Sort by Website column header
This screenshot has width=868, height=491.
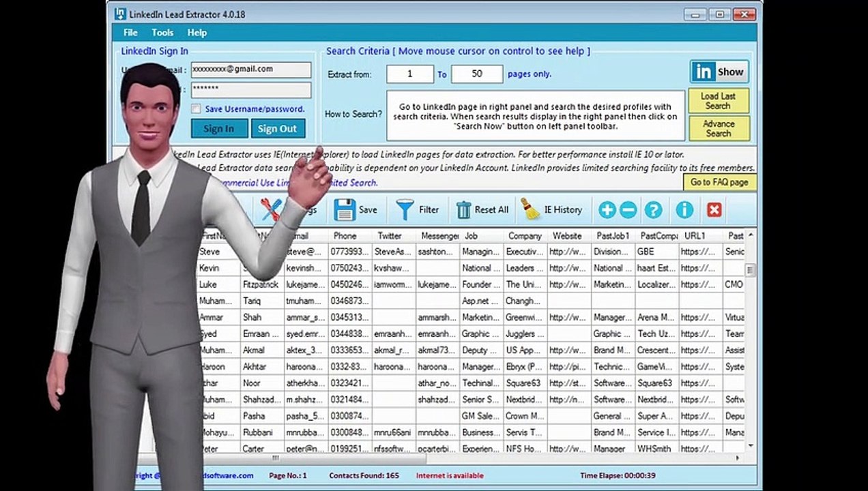click(x=568, y=236)
